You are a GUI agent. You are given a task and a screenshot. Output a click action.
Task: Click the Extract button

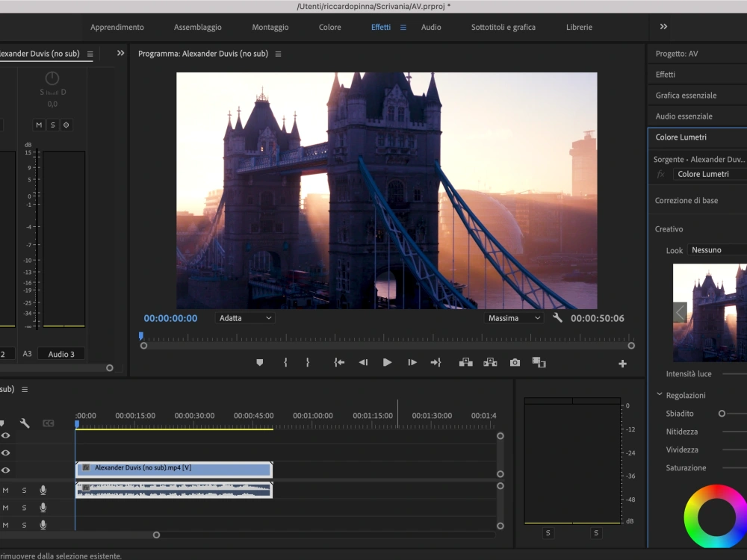point(490,363)
